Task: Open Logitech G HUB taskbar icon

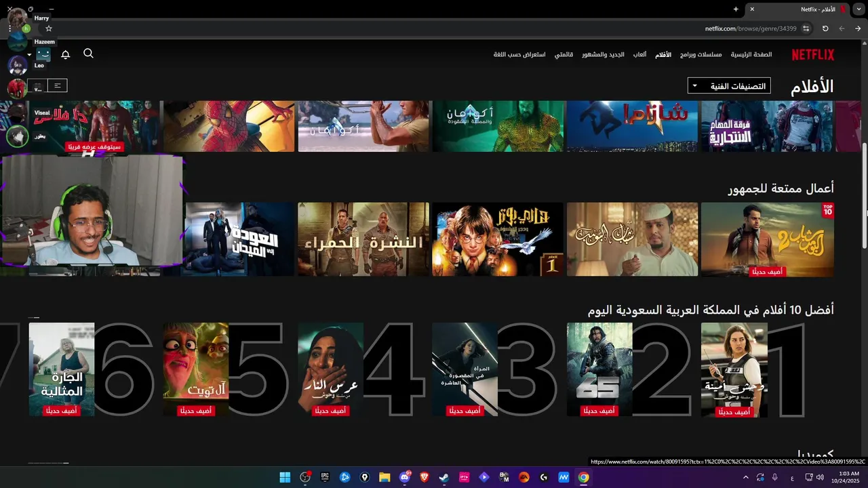Action: point(544,477)
